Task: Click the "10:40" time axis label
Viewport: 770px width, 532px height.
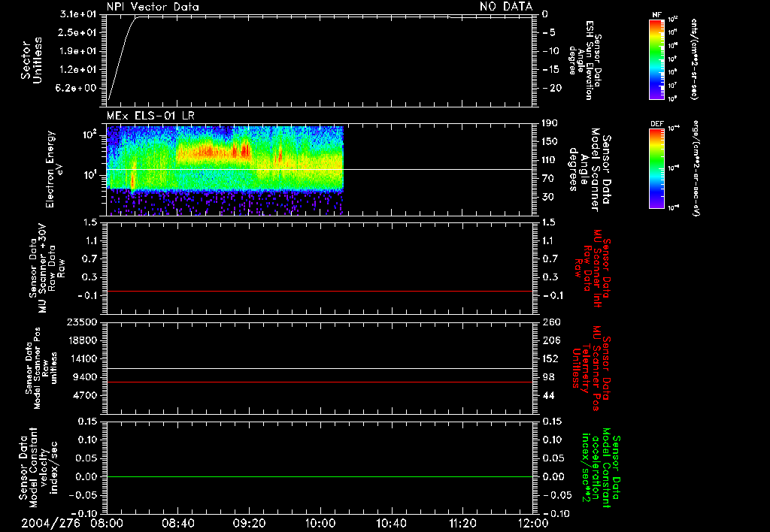Action: (x=391, y=523)
